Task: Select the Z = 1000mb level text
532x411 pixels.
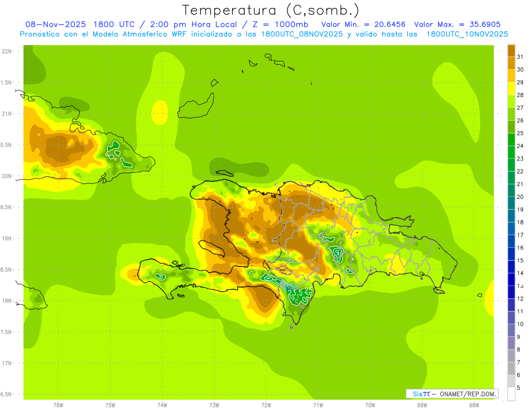Action: tap(282, 24)
